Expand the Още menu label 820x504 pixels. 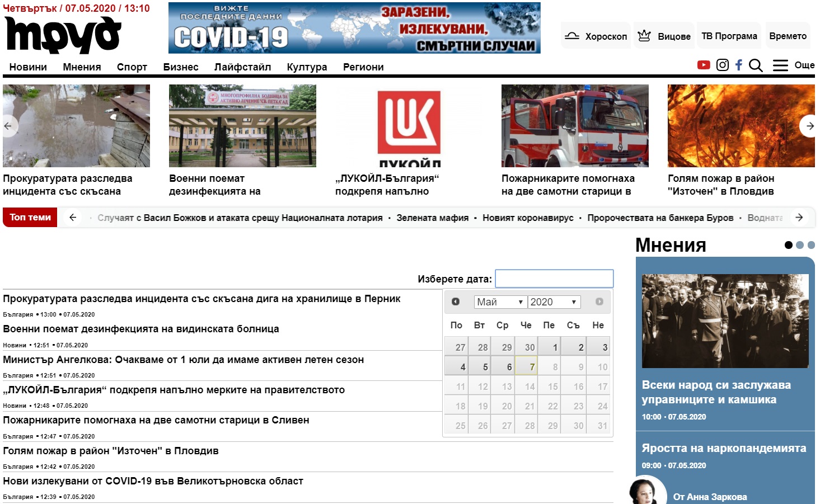pos(804,65)
